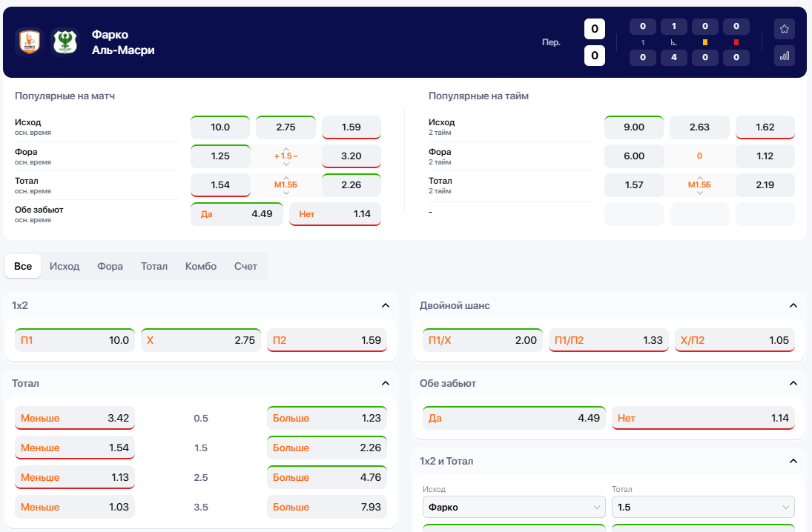This screenshot has height=532, width=812.
Task: Select П2 odds 1.59 in 1x2
Action: 327,341
